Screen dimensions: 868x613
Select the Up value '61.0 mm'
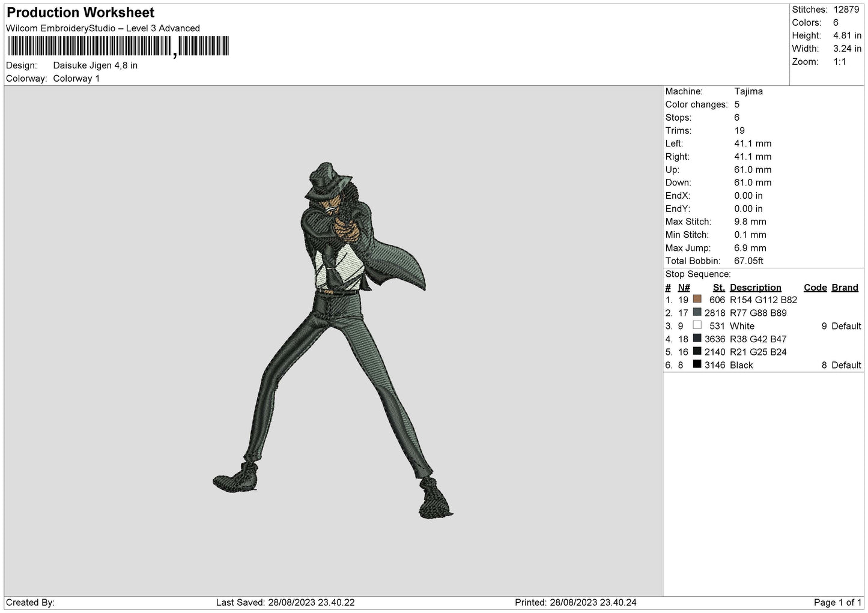tap(753, 169)
